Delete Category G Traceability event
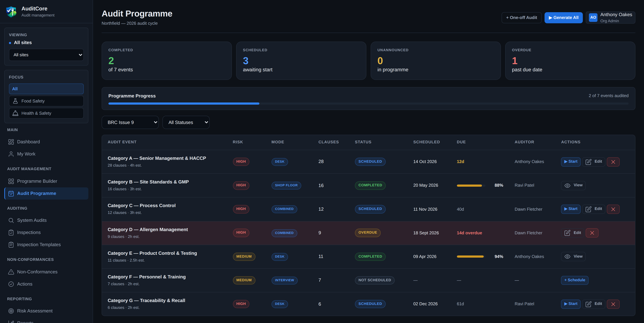The image size is (644, 323). (x=613, y=304)
